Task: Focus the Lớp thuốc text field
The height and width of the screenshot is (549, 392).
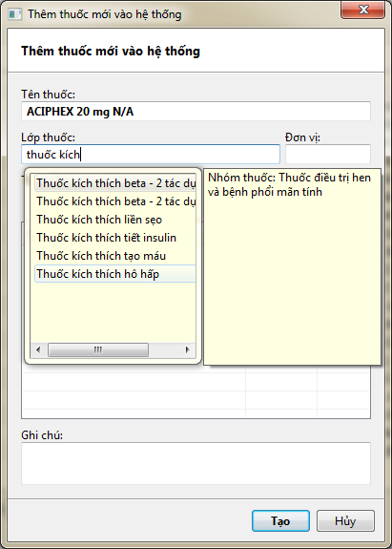Action: point(151,154)
